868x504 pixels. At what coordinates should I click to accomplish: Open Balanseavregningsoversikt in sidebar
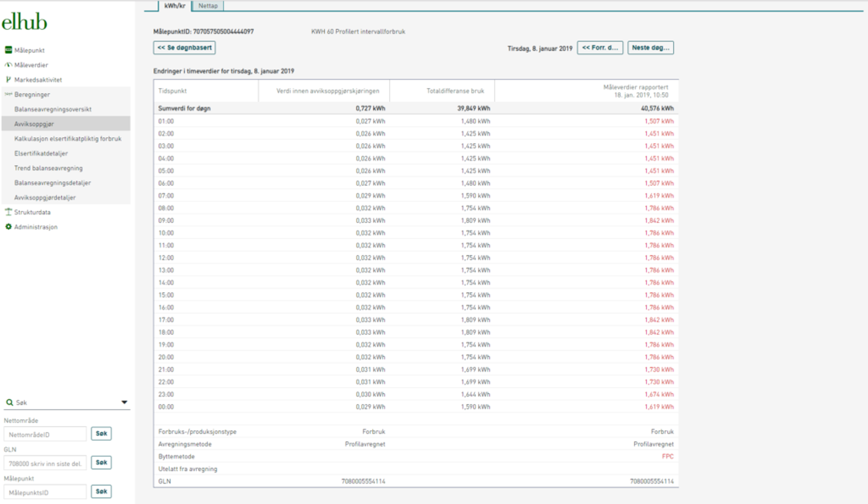(53, 109)
